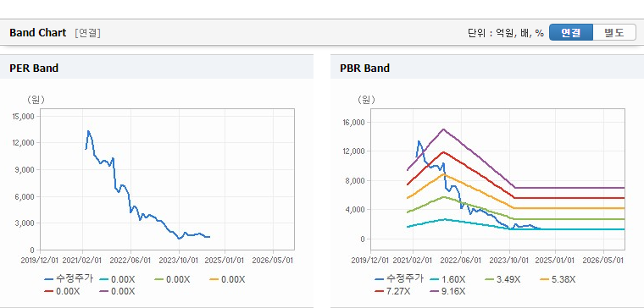Toggle the 1.60X PBR band series
The height and width of the screenshot is (308, 644).
(447, 279)
